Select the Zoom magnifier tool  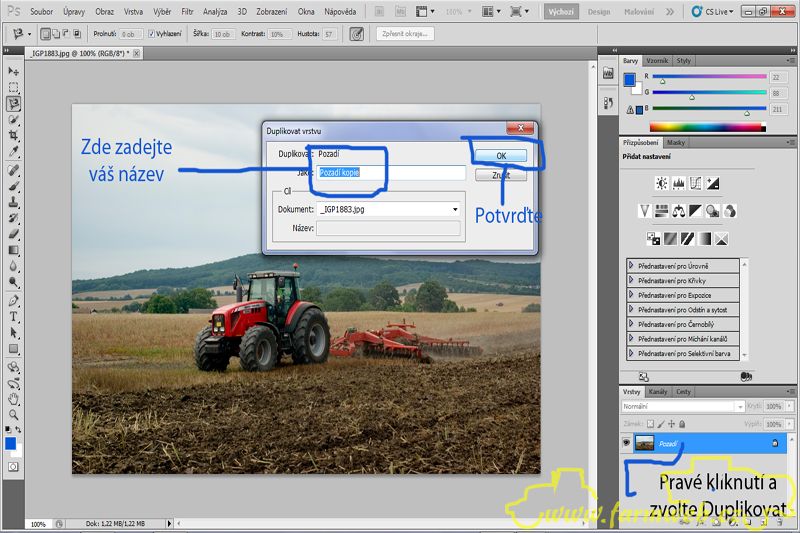14,414
